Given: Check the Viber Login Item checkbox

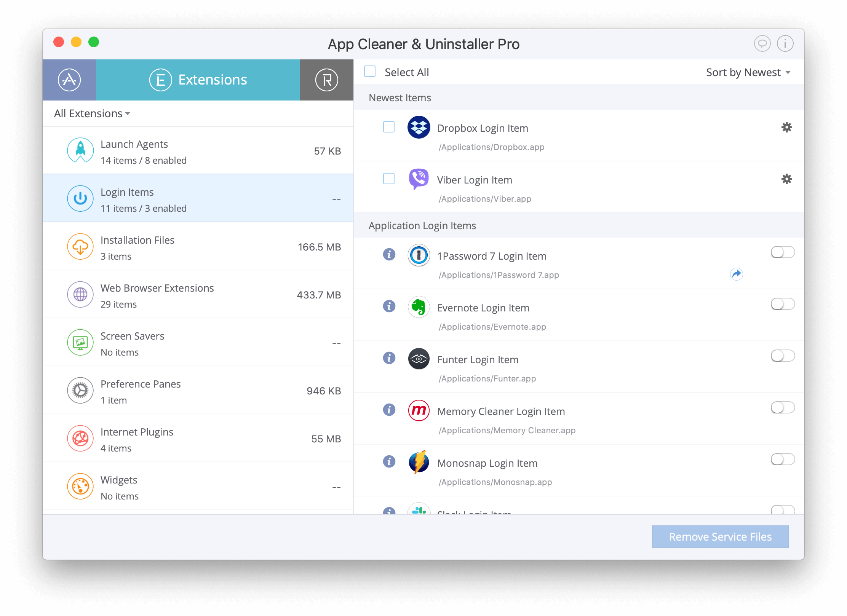Looking at the screenshot, I should [388, 179].
